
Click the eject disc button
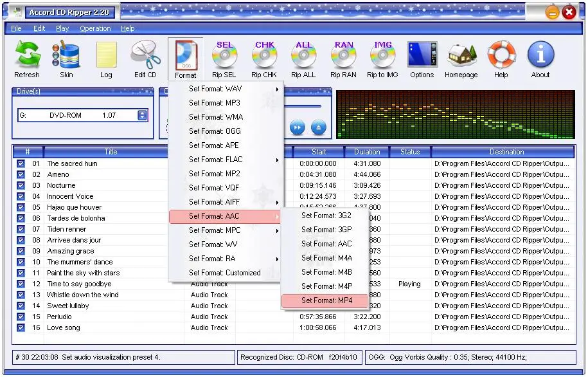point(319,127)
